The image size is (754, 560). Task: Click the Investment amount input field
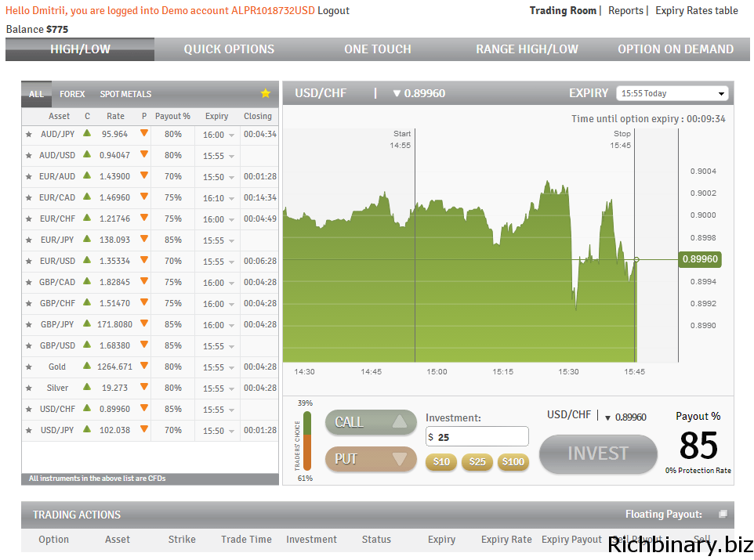tap(477, 437)
